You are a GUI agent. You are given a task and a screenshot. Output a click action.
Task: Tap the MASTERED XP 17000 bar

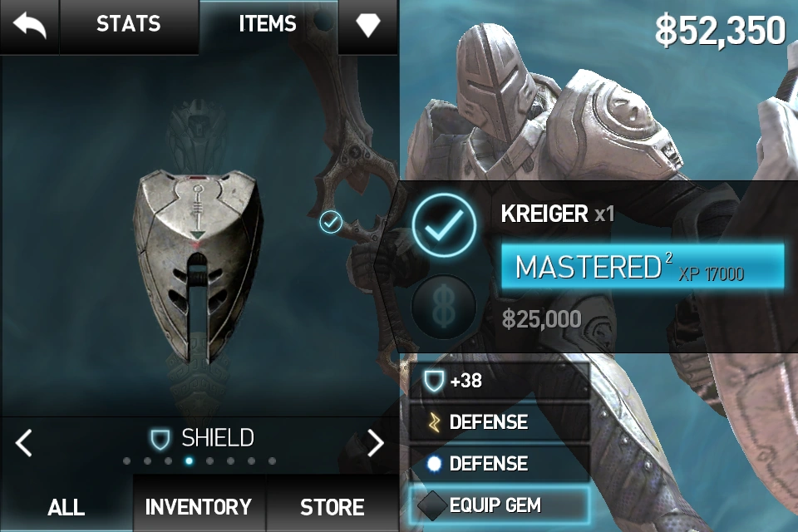[x=643, y=267]
